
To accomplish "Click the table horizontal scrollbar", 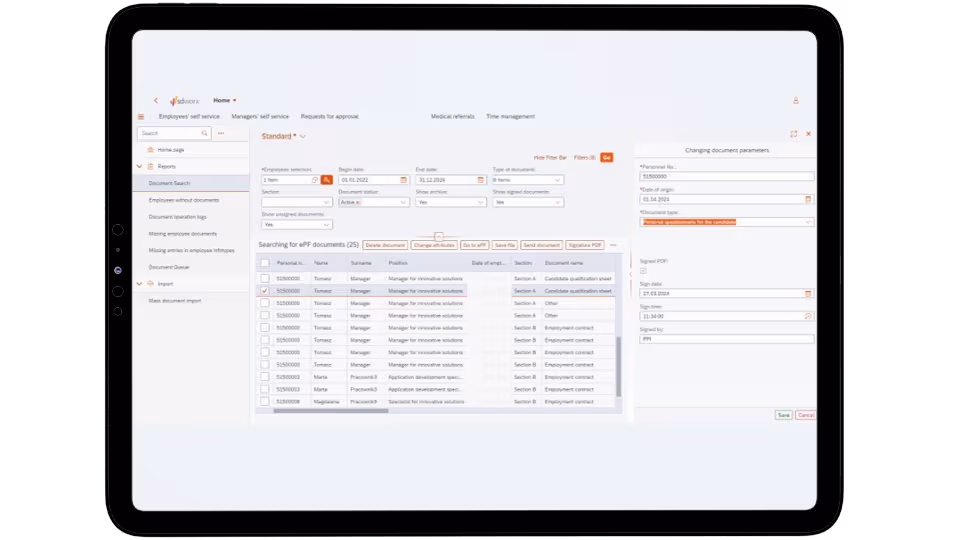I will tap(331, 411).
